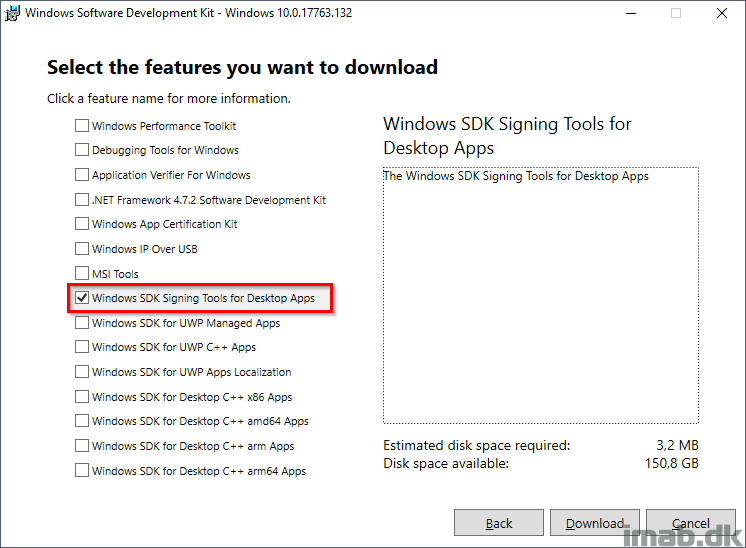
Task: Check Windows App Certification Kit checkbox
Action: (82, 224)
